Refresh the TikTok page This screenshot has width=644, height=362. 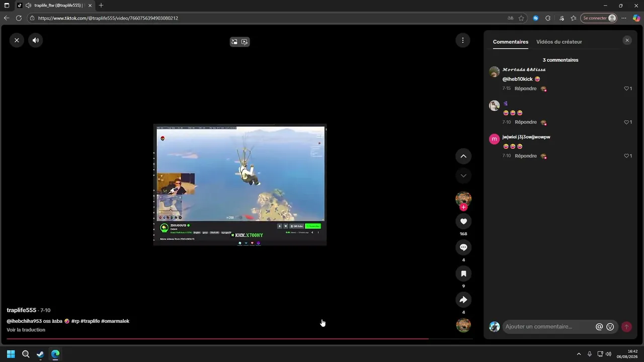[19, 18]
